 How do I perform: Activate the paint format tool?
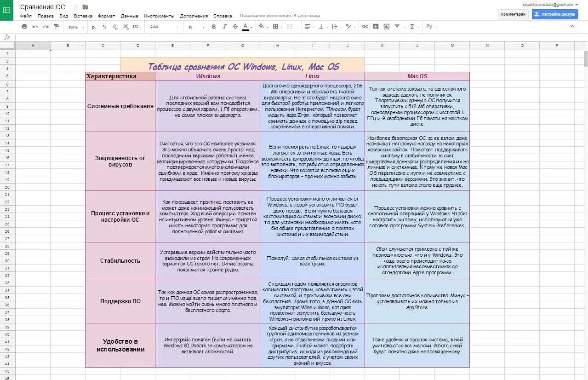point(56,27)
